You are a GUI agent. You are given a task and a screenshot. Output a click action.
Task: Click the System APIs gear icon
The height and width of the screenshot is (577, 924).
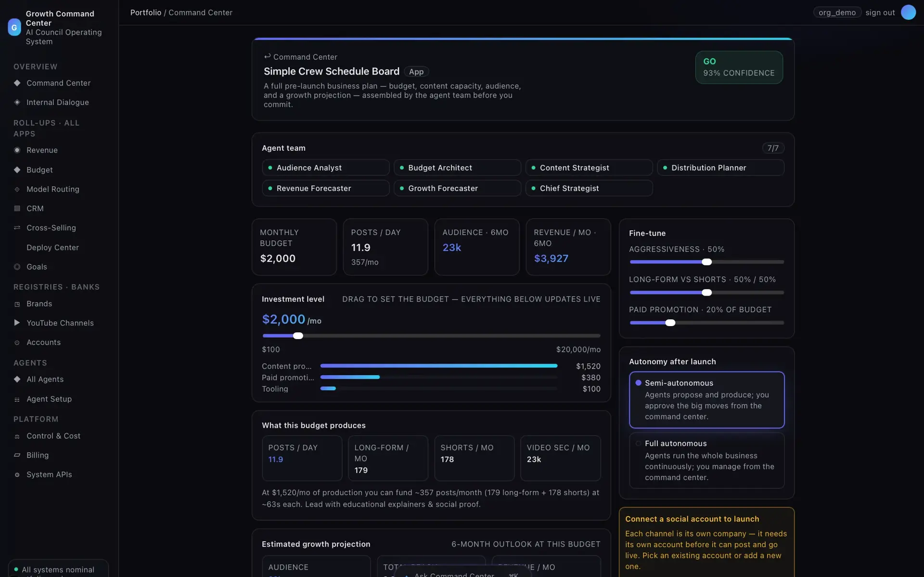pos(17,474)
